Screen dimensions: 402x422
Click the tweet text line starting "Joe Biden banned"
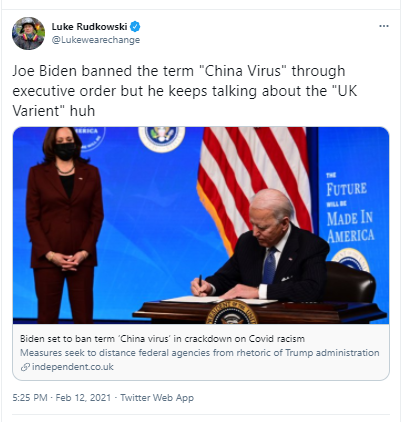[x=179, y=71]
